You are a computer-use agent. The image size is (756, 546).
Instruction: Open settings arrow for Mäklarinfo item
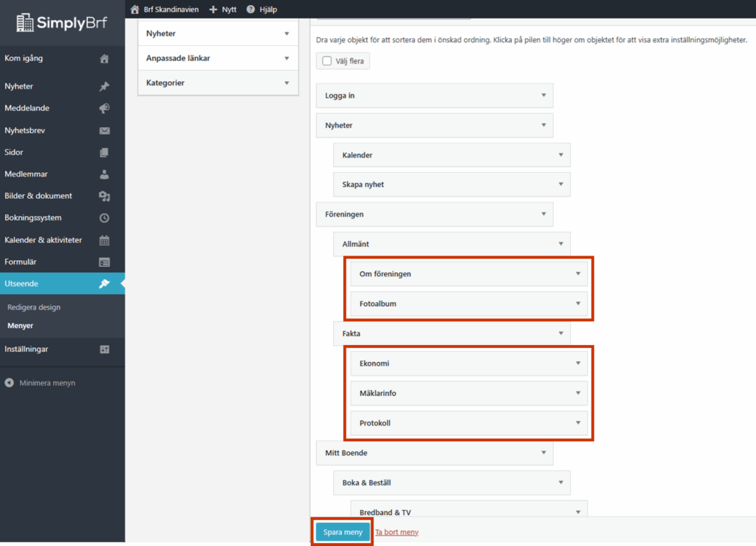[x=577, y=393]
